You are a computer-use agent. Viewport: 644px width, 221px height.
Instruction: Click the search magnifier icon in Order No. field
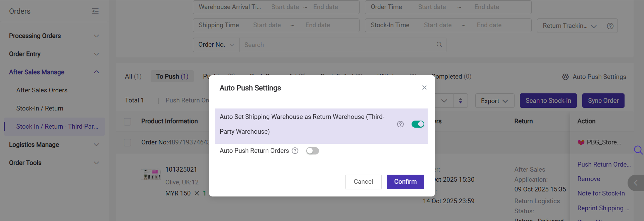[x=439, y=45]
